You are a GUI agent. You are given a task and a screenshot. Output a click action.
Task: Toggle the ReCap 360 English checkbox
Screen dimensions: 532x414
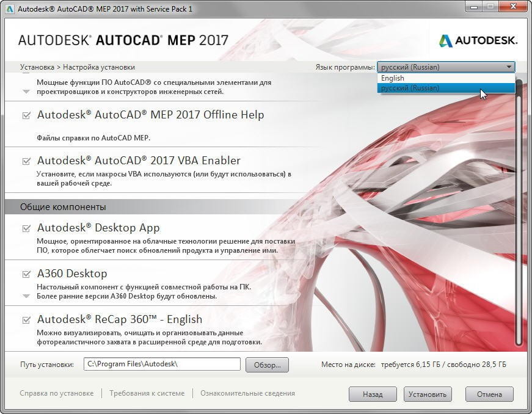pos(26,320)
